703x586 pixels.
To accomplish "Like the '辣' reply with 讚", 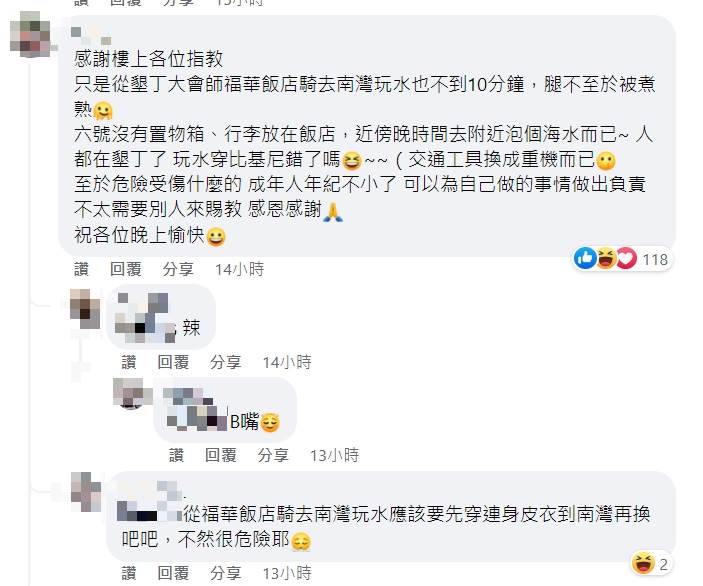I will coord(129,362).
